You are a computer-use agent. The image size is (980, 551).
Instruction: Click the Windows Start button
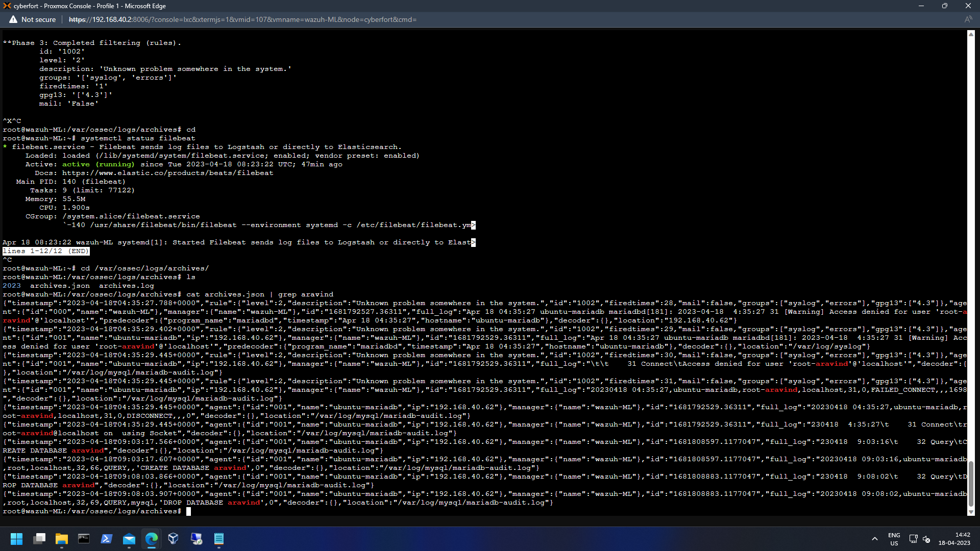16,539
